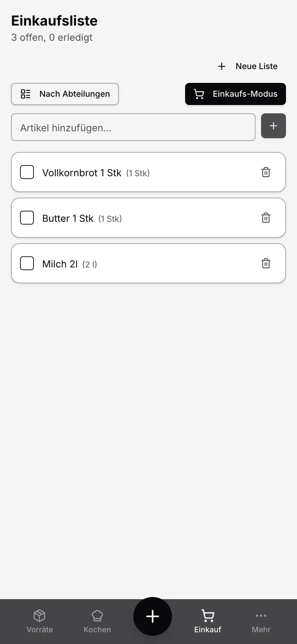The height and width of the screenshot is (644, 297).
Task: Create a Neue Liste
Action: point(248,66)
